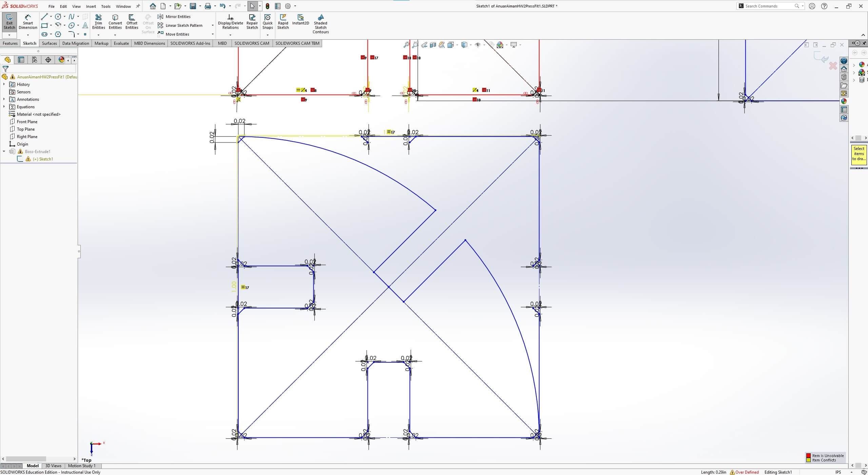Click Convert Entities
Viewport: 868px width, 475px height.
pos(115,22)
